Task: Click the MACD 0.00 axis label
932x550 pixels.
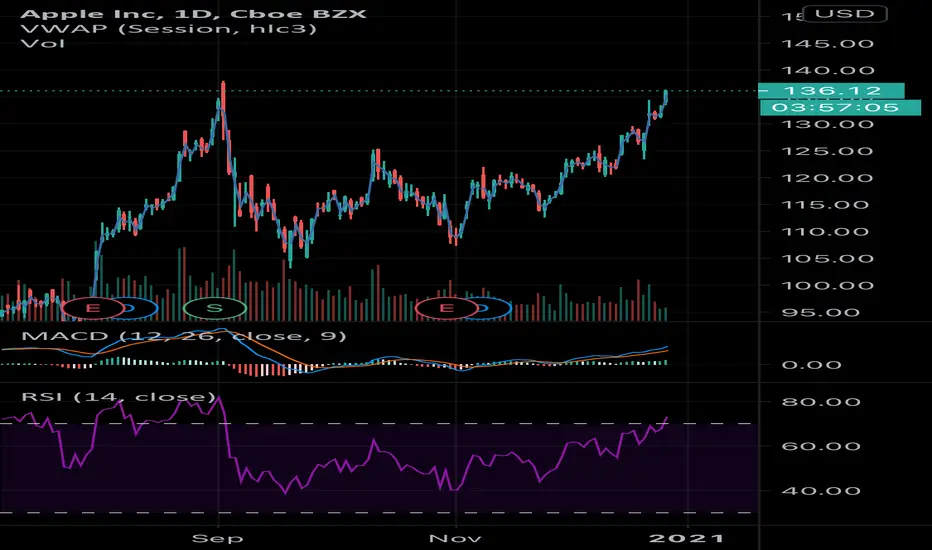Action: click(811, 364)
